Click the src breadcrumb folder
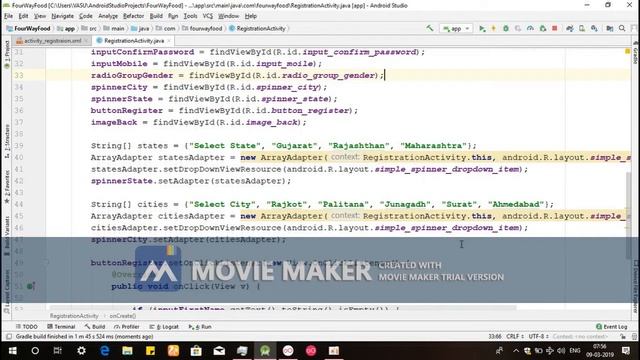The image size is (640, 360). (x=89, y=28)
